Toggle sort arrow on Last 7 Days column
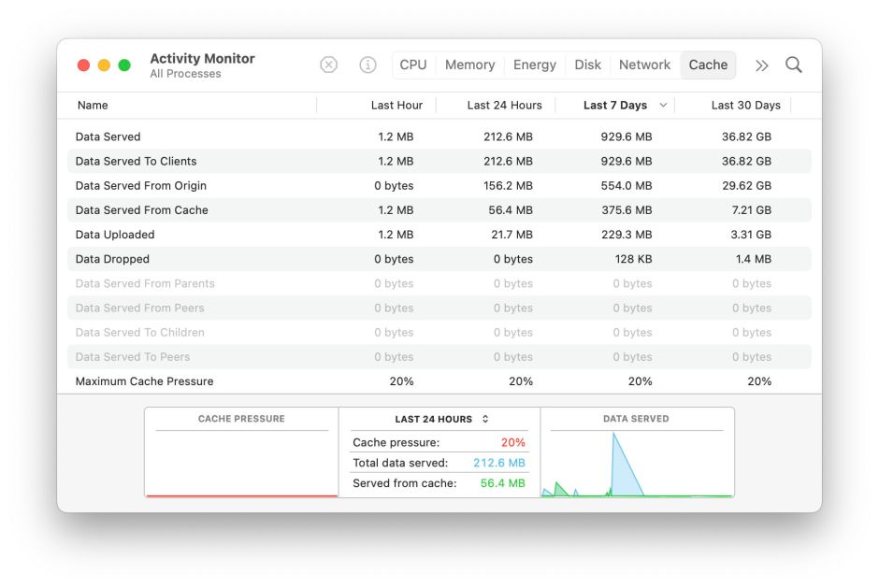879x588 pixels. pyautogui.click(x=664, y=106)
